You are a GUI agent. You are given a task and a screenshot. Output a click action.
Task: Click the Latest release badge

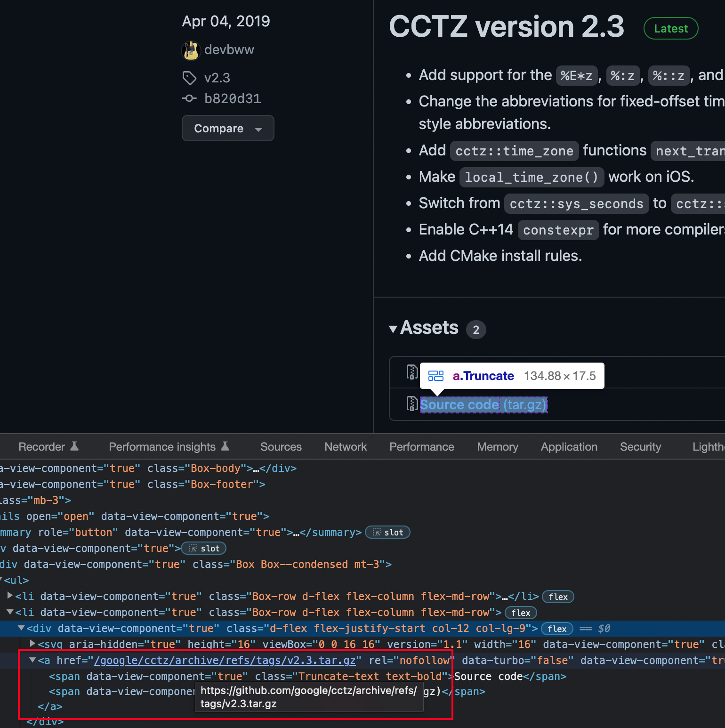671,28
